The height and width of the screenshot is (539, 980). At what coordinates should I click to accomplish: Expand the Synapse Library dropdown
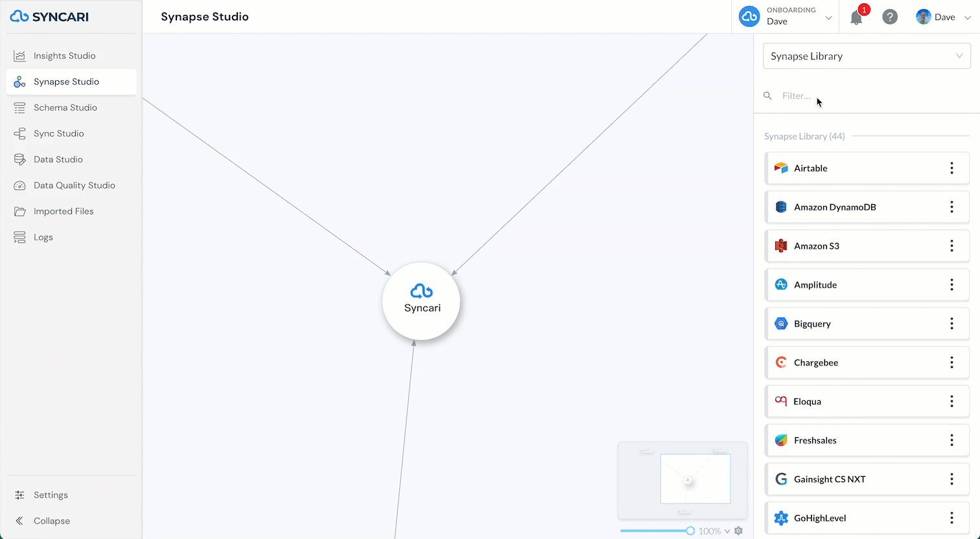[x=867, y=56]
